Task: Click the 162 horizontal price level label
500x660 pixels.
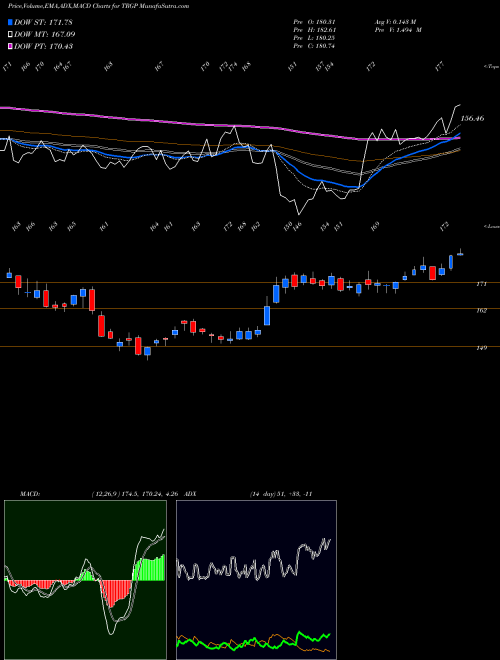Action: click(x=481, y=311)
